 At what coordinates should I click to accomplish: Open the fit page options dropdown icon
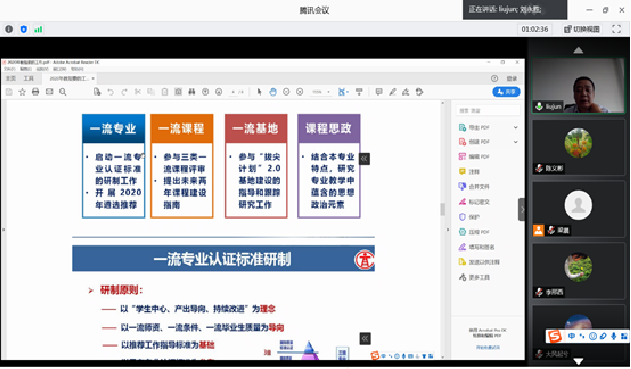[x=343, y=92]
